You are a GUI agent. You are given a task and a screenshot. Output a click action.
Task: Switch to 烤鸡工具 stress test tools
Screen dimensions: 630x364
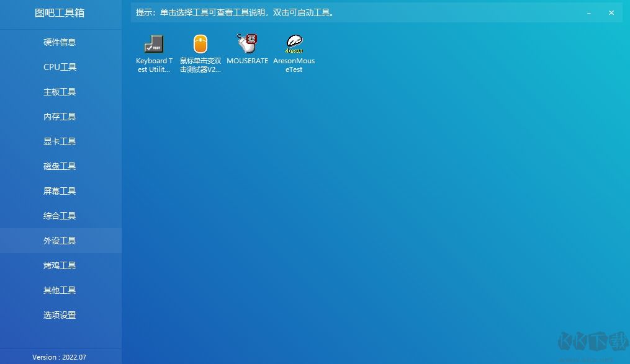[x=60, y=265]
